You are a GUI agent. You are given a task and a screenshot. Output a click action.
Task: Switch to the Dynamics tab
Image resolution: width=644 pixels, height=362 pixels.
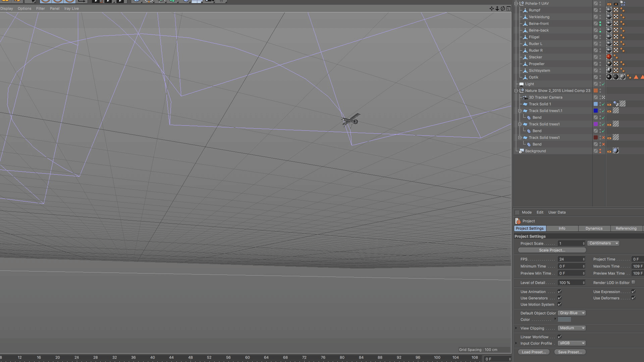[x=594, y=229]
